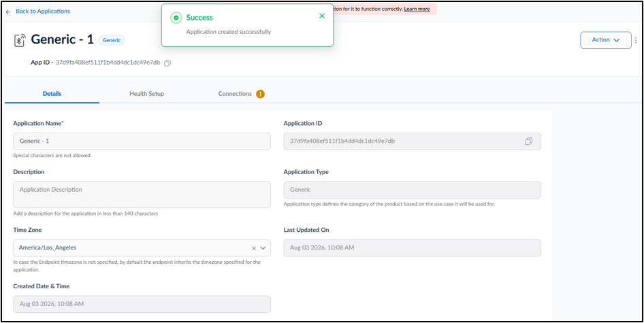The width and height of the screenshot is (644, 323).
Task: Click the Bluetooth device application icon
Action: click(20, 40)
